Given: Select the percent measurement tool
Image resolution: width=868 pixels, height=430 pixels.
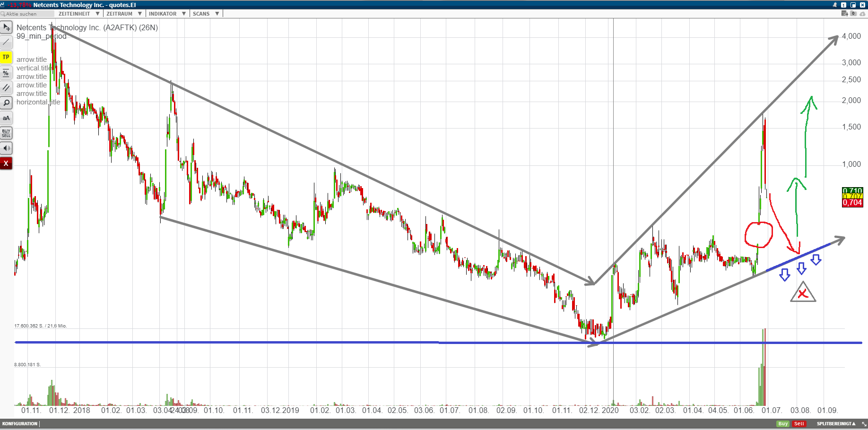Looking at the screenshot, I should [x=6, y=73].
